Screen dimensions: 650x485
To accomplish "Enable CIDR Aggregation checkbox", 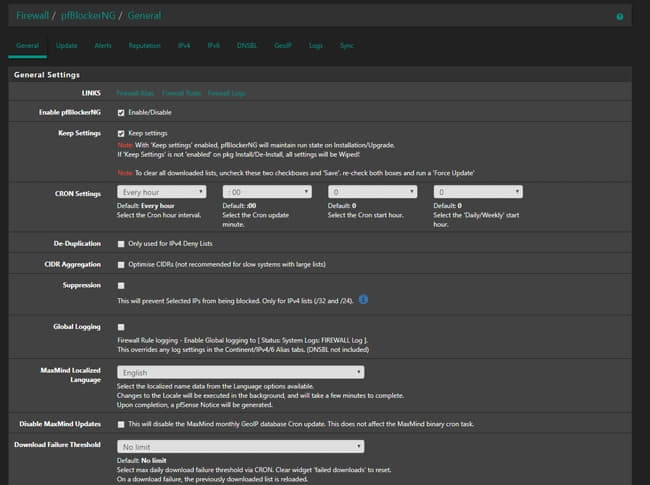I will (121, 265).
